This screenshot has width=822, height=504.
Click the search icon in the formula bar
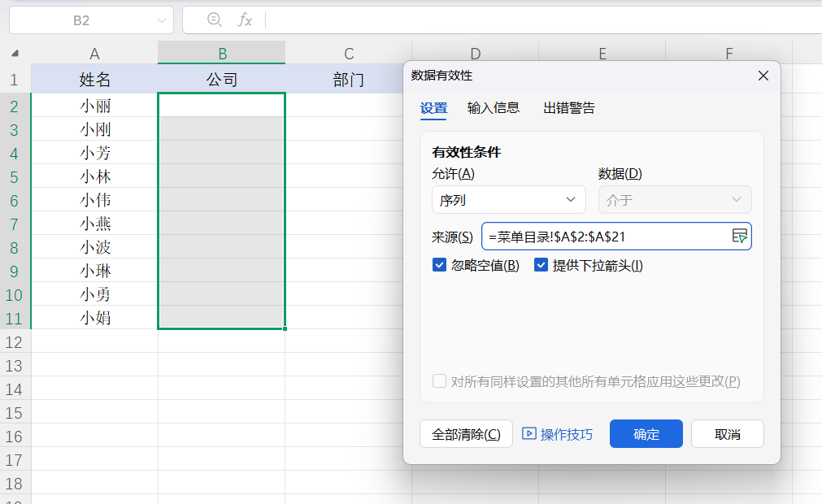click(213, 20)
